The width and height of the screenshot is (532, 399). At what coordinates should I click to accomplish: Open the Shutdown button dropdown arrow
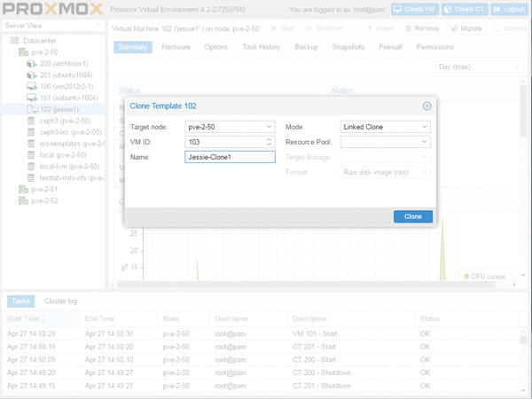click(353, 28)
